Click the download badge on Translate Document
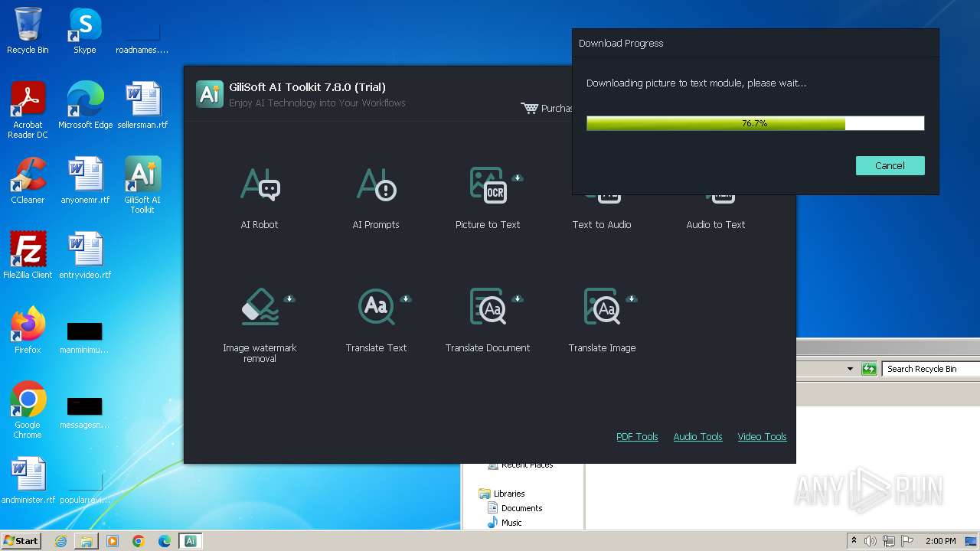The width and height of the screenshot is (980, 551). (518, 298)
